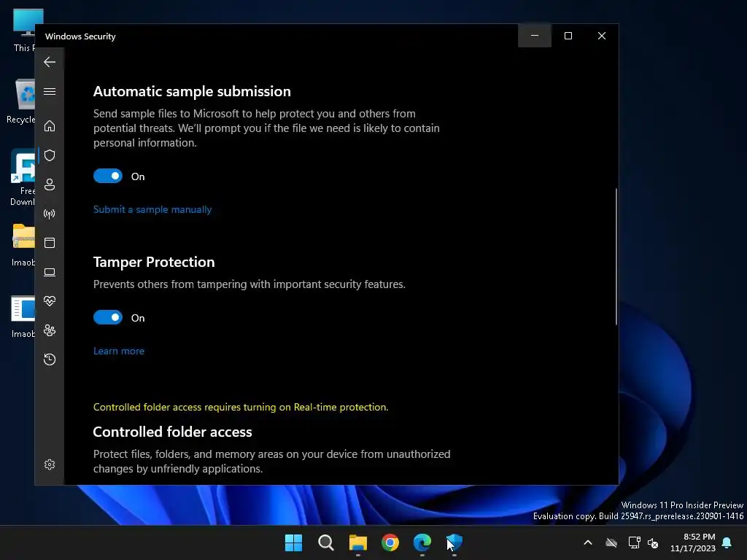Open Family options icon
The height and width of the screenshot is (560, 747).
pos(50,330)
